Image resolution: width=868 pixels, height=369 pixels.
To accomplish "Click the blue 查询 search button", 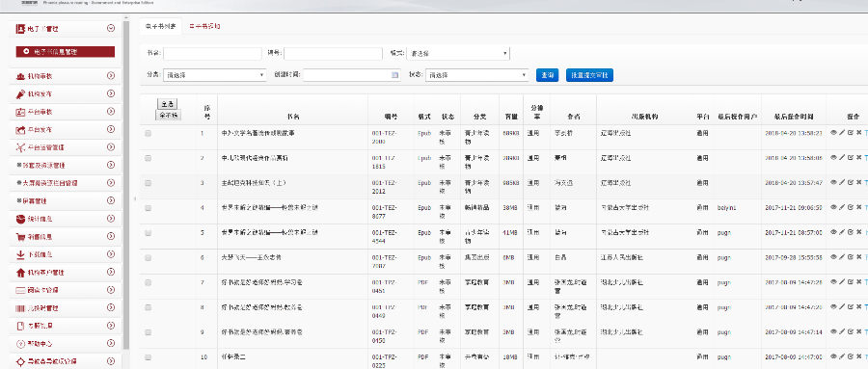I will pos(548,75).
